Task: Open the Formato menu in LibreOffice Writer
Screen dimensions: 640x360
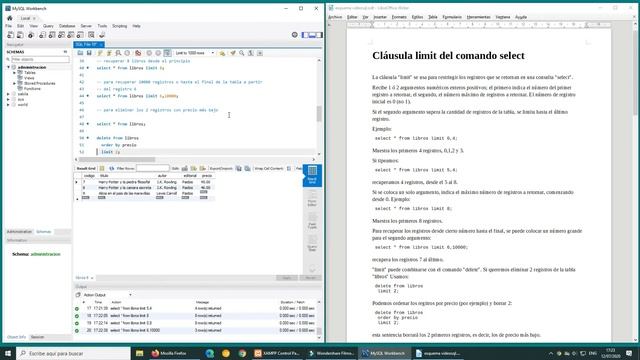Action: (399, 17)
